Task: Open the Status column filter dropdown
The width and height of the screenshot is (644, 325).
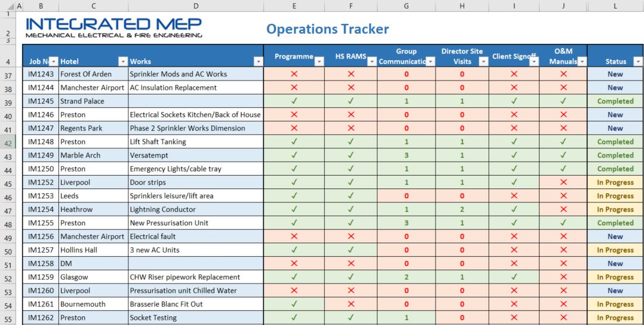Action: click(x=638, y=61)
